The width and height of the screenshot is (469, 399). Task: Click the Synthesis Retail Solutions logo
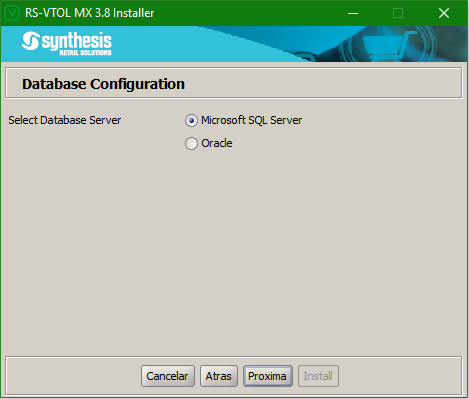coord(67,43)
